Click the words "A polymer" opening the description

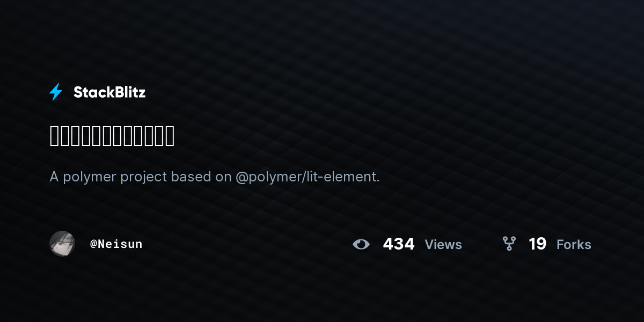pos(83,177)
